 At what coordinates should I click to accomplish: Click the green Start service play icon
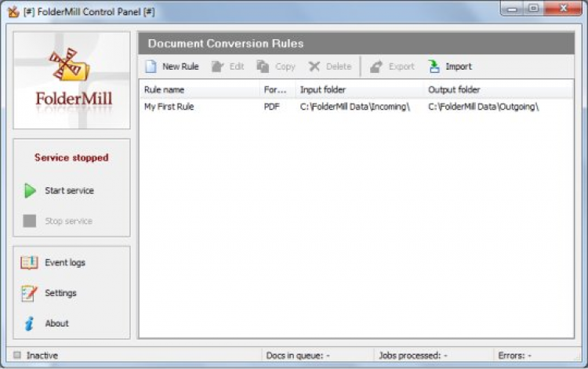point(30,190)
